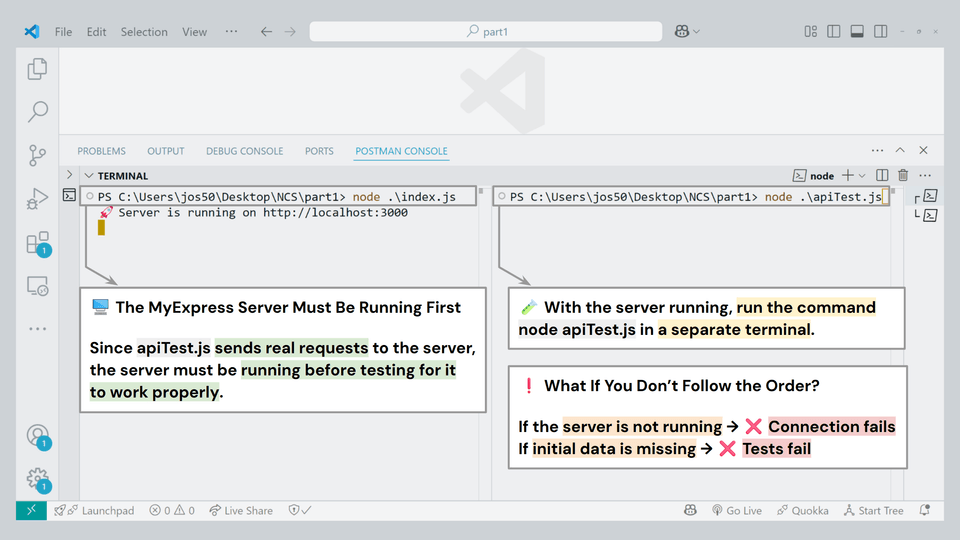Image resolution: width=960 pixels, height=540 pixels.
Task: Split the terminal
Action: pyautogui.click(x=882, y=176)
